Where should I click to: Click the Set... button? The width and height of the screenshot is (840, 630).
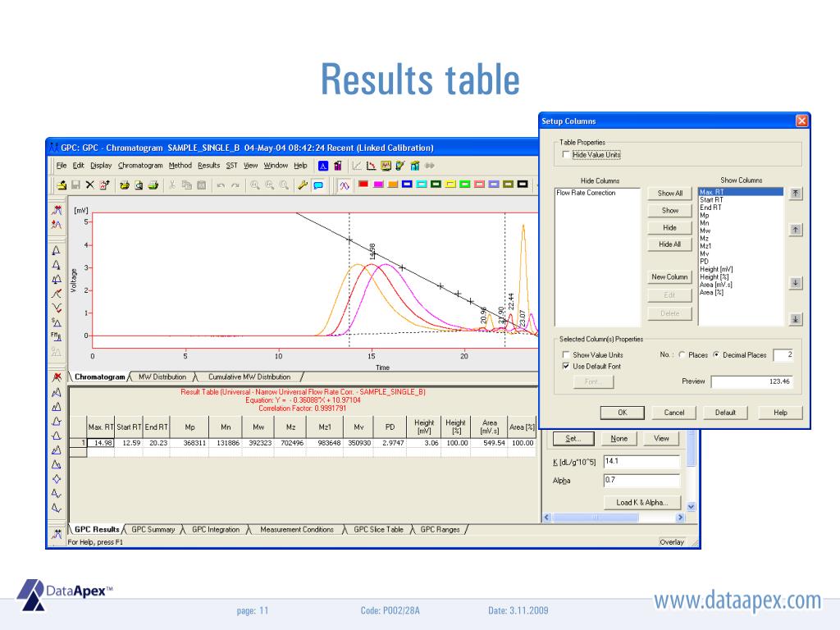pyautogui.click(x=573, y=438)
